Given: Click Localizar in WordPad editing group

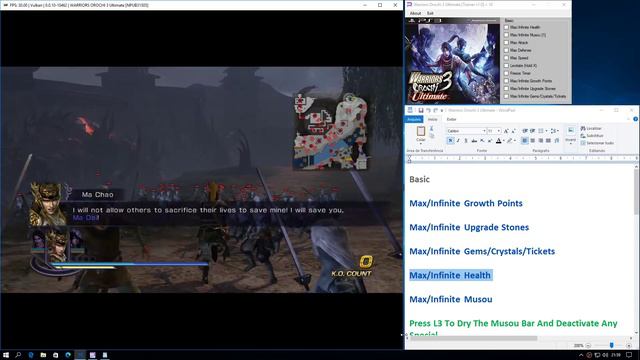Looking at the screenshot, I should point(591,129).
